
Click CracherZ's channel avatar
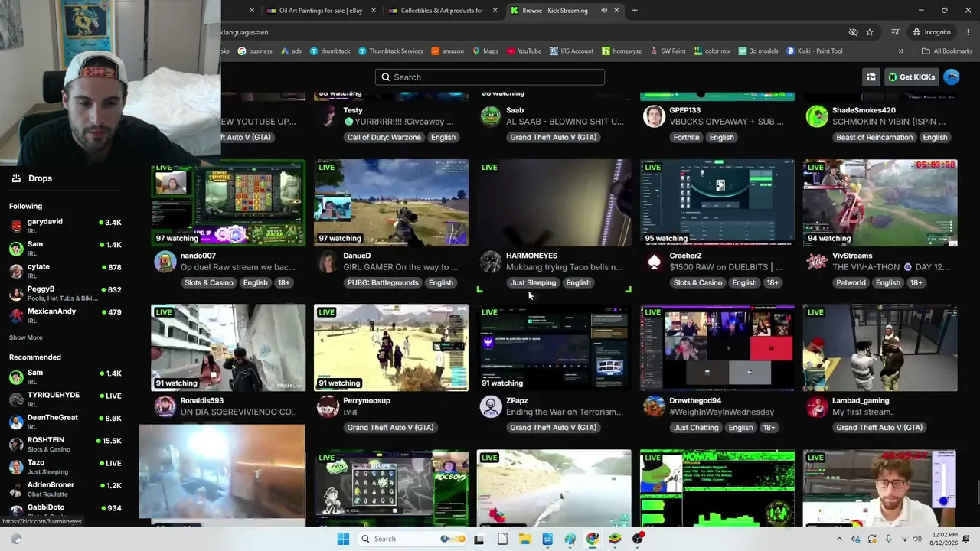(654, 262)
